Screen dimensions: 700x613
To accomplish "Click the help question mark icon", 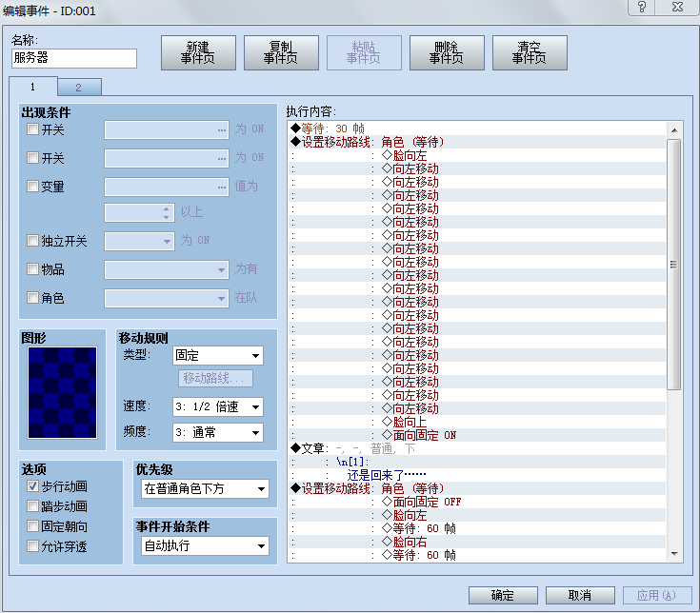I will (x=642, y=7).
